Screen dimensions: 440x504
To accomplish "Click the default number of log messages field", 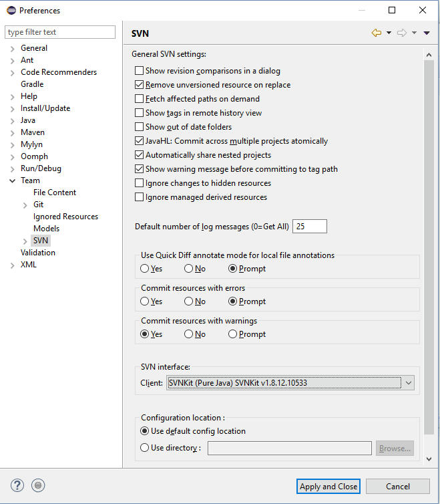I will 310,227.
